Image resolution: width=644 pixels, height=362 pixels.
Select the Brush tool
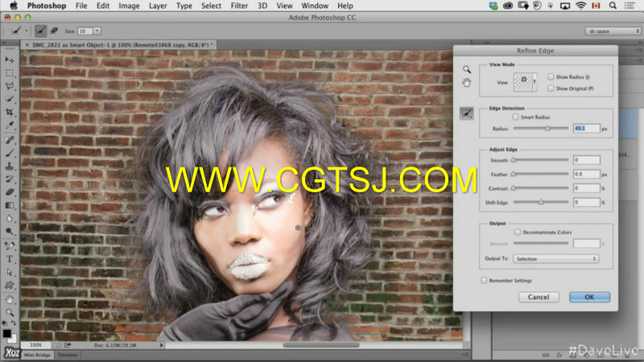click(x=10, y=153)
